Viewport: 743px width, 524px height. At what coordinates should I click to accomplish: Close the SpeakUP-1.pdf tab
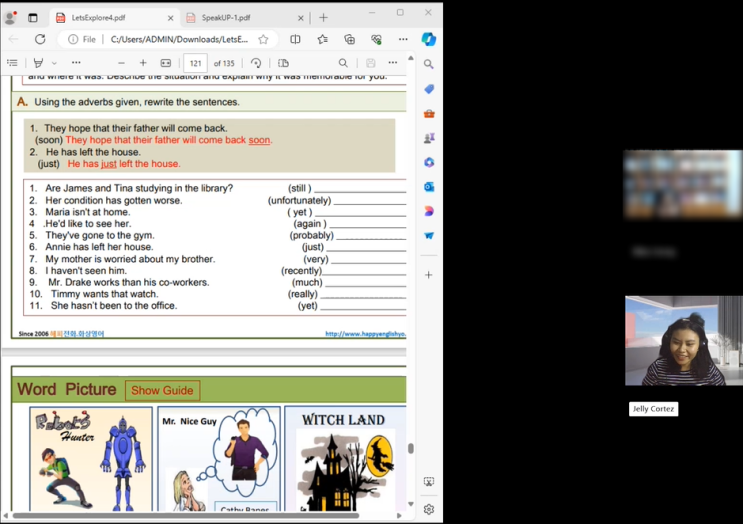(x=300, y=18)
